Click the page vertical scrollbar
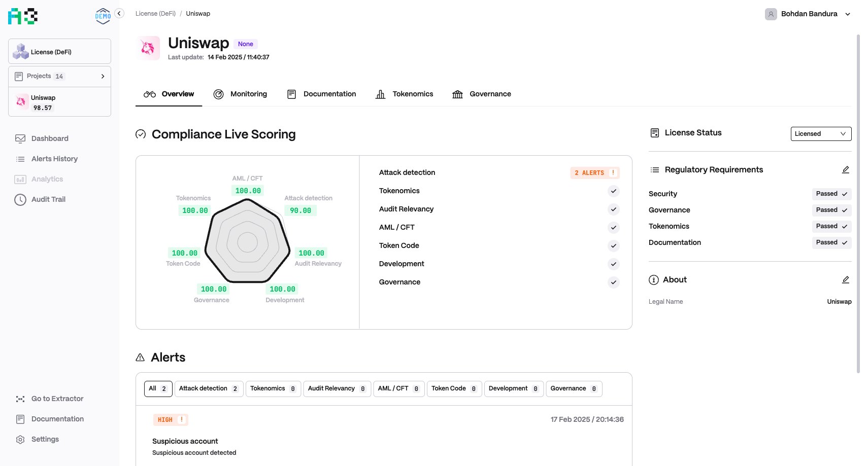The width and height of the screenshot is (868, 466). click(858, 203)
